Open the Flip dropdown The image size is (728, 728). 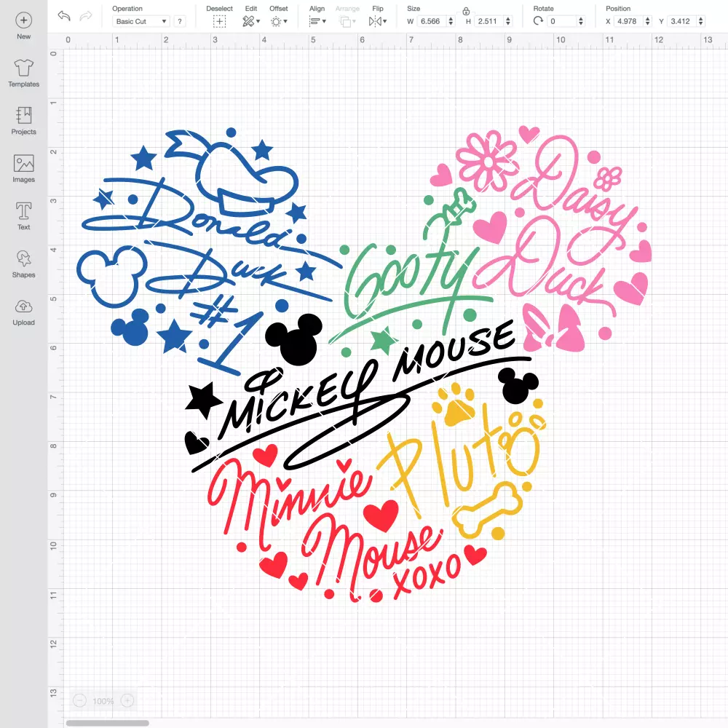point(377,21)
